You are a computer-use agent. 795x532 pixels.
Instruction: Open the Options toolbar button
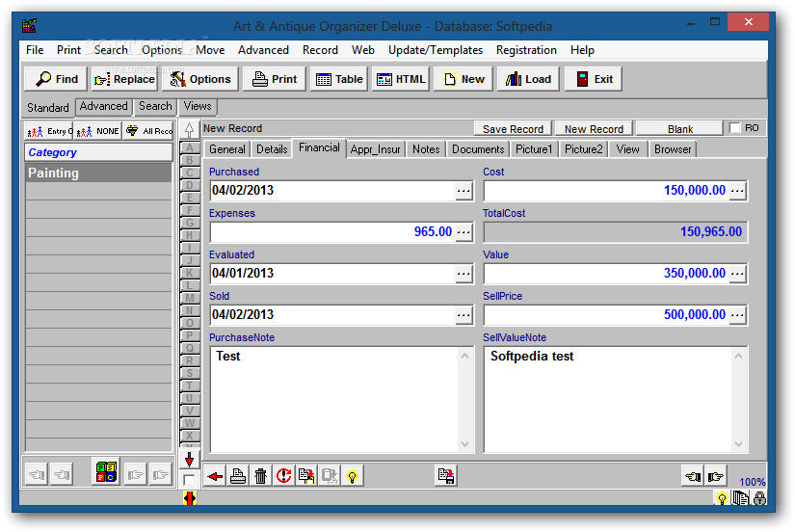[x=200, y=79]
